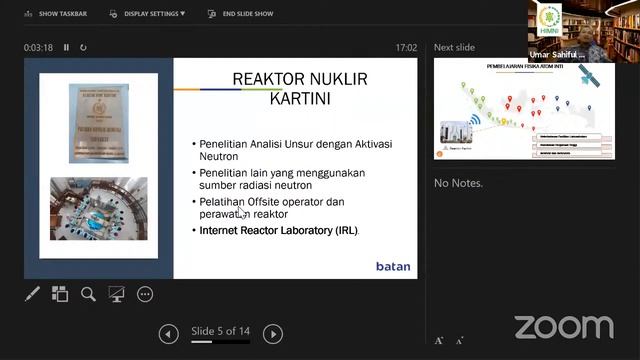
Task: Click End Slide Show
Action: click(240, 14)
